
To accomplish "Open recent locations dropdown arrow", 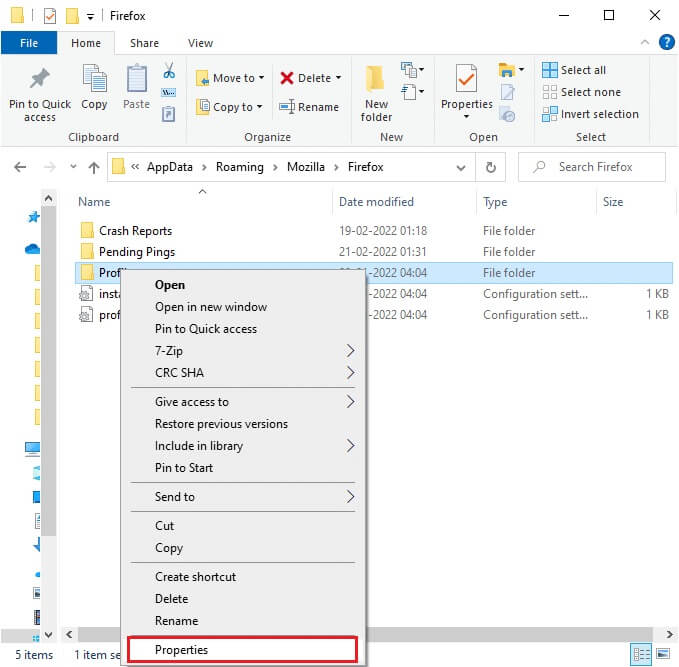I will (x=73, y=166).
